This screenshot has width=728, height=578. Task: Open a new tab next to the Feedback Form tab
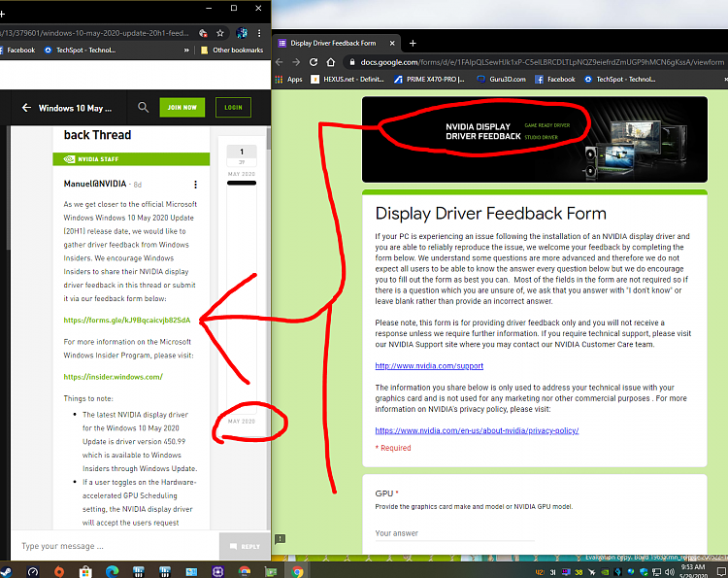click(x=413, y=43)
